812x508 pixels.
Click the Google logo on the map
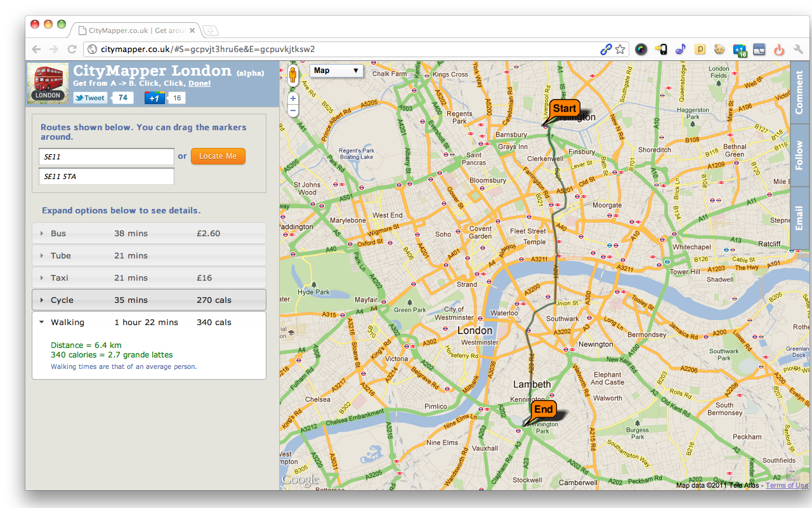click(x=300, y=481)
